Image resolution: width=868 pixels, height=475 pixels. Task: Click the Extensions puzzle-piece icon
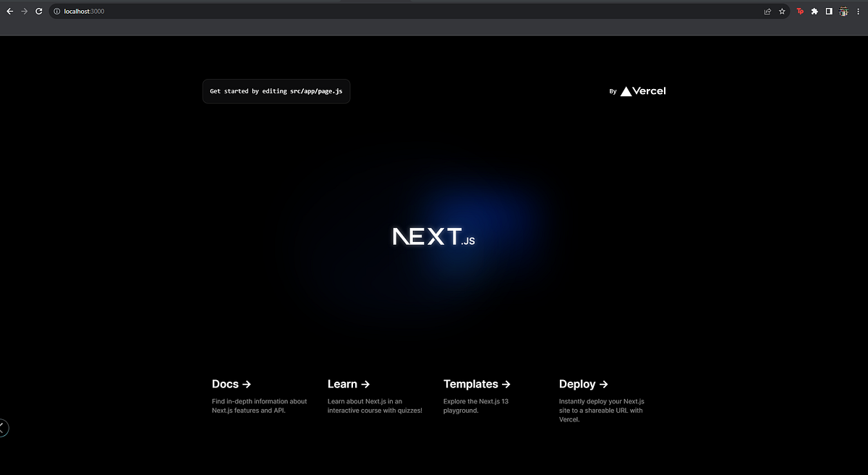pyautogui.click(x=814, y=11)
